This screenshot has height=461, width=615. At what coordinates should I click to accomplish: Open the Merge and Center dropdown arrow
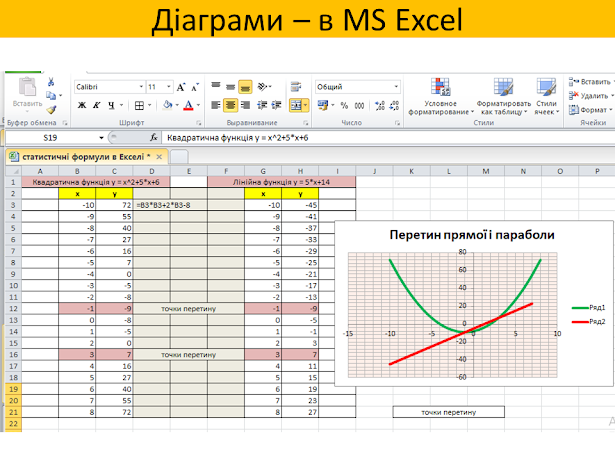click(305, 105)
